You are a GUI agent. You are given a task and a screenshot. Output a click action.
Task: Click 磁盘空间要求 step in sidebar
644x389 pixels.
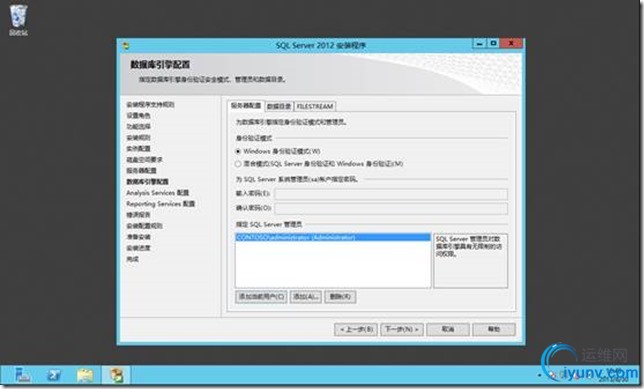tap(144, 160)
